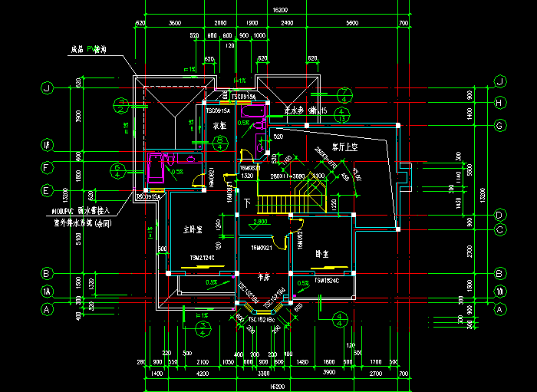Select the right grid axis bubble D
Viewport: 537px width, 392px height.
point(499,215)
